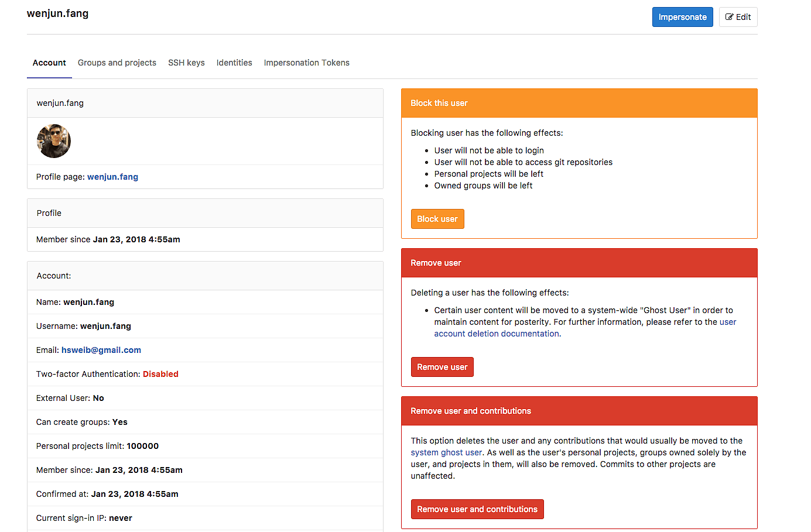The height and width of the screenshot is (532, 811).
Task: Click the hsweib@gmail.com email link
Action: (x=101, y=350)
